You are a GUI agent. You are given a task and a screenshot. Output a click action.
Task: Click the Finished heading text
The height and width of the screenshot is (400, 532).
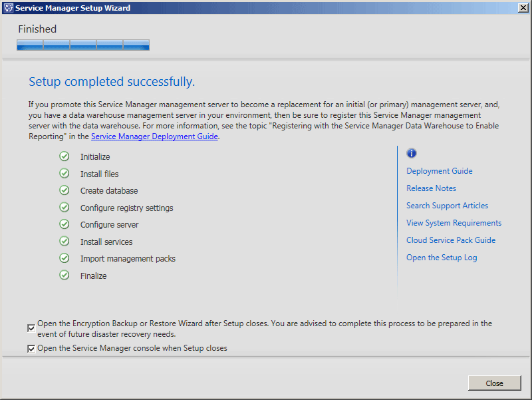(37, 29)
